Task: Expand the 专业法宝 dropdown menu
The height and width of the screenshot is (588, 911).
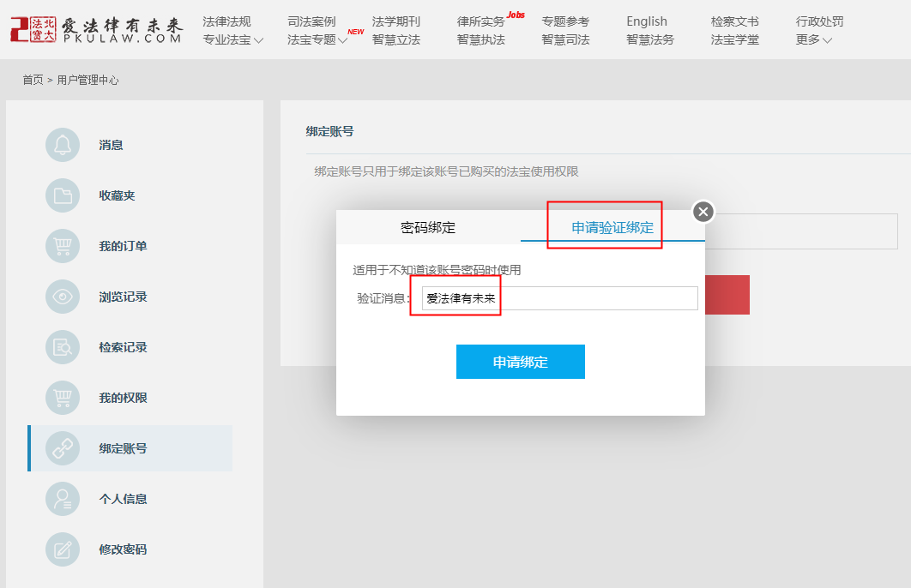Action: pos(232,39)
